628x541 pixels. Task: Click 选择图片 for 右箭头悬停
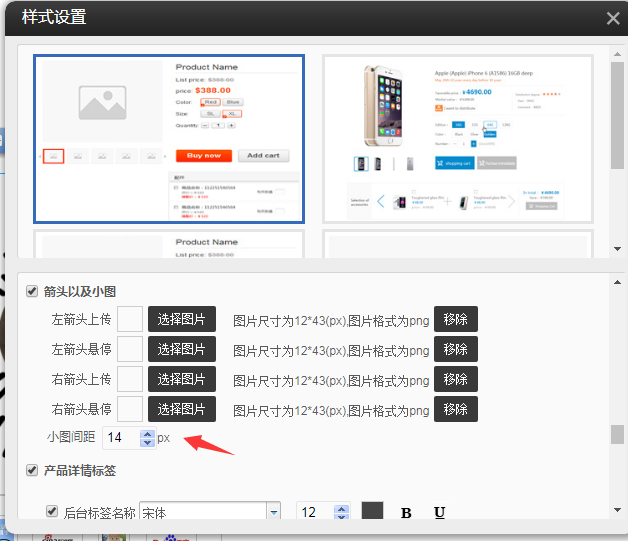(182, 409)
